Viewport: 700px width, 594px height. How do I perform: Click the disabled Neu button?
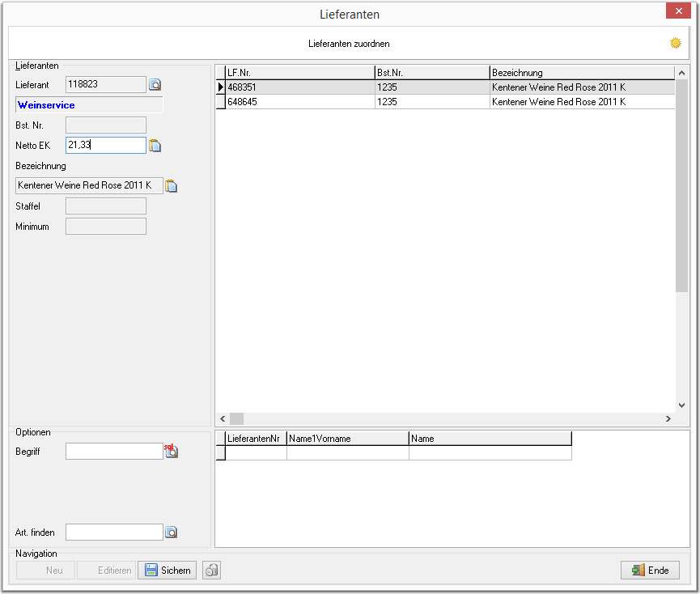click(45, 570)
